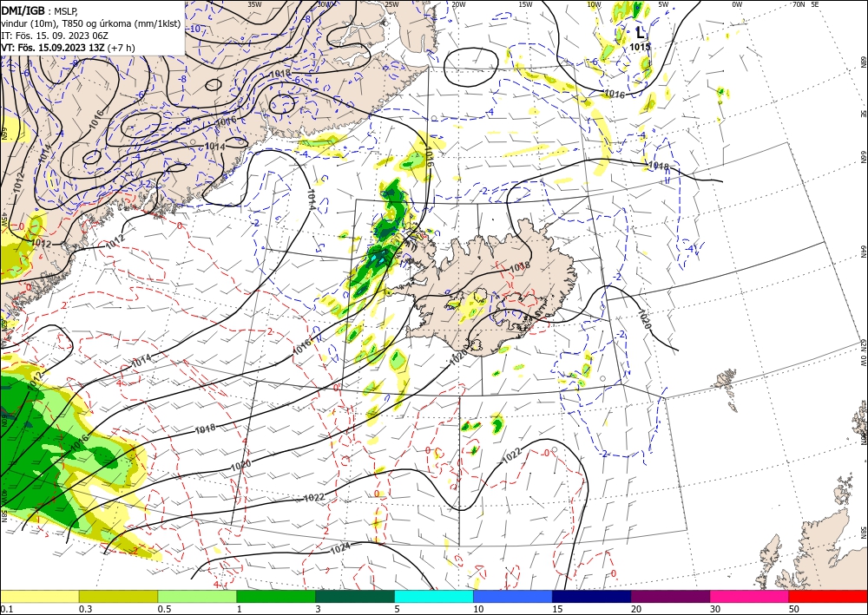Click the legend value '0.5'
The image size is (868, 615).
coord(164,609)
